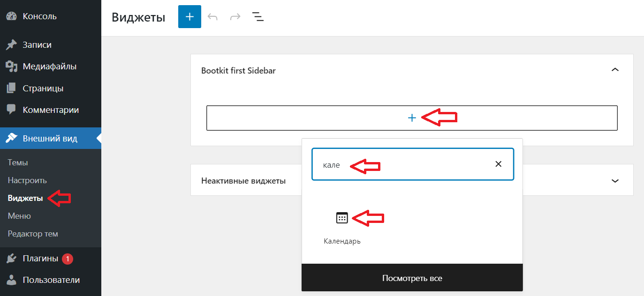Click plus appender inside Bootkit first Sidebar

412,118
